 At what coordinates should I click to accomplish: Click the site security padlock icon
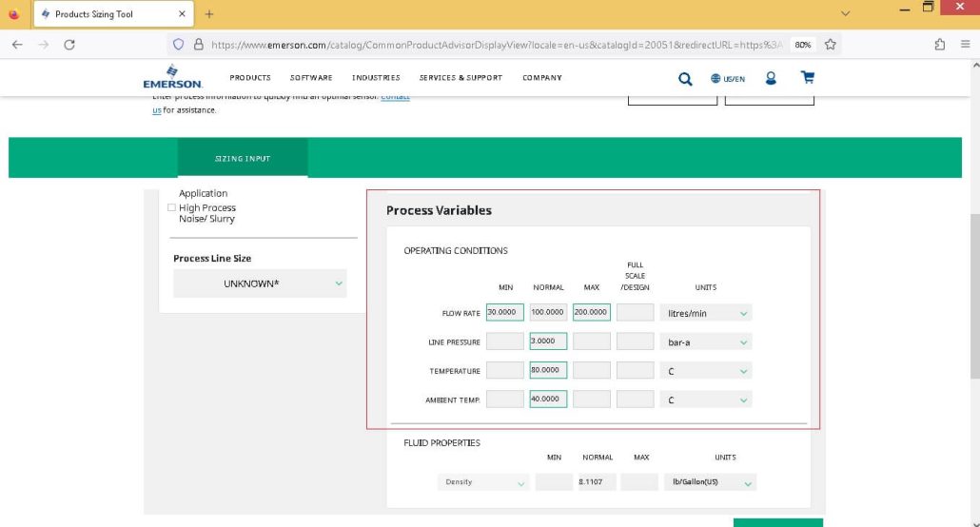click(198, 45)
